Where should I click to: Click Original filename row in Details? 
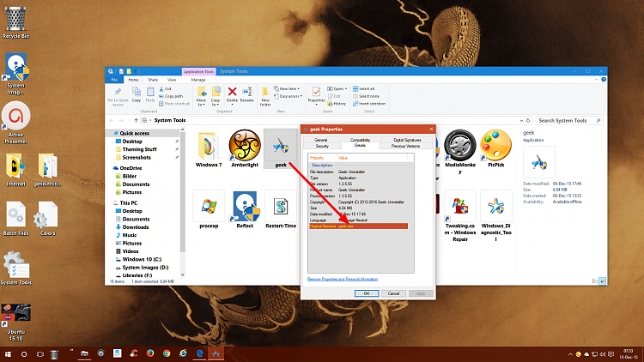[358, 226]
